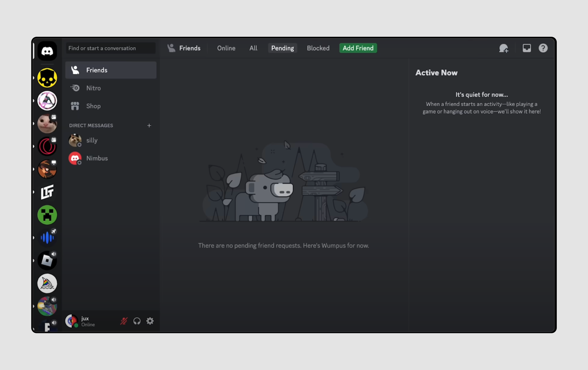Open User Settings gear icon
Image resolution: width=588 pixels, height=370 pixels.
point(150,321)
